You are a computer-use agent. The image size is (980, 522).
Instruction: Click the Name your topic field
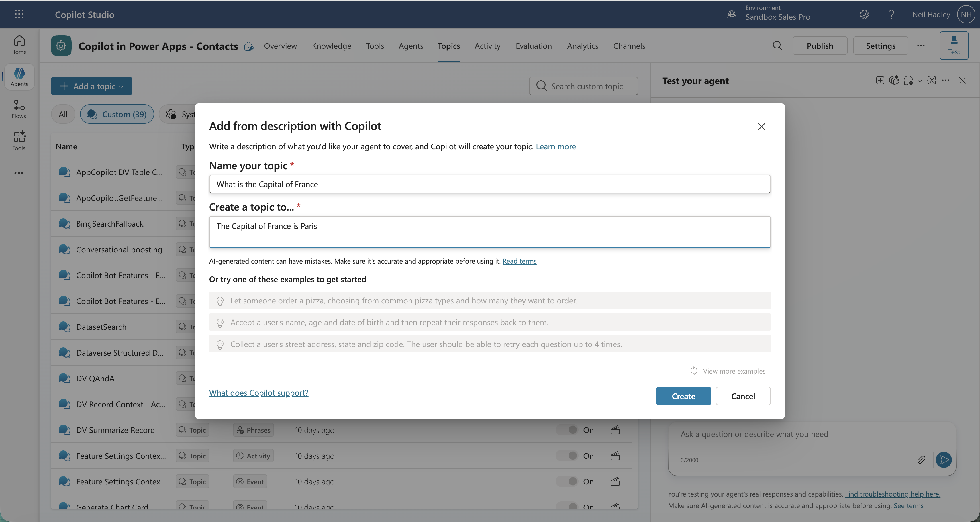[490, 184]
